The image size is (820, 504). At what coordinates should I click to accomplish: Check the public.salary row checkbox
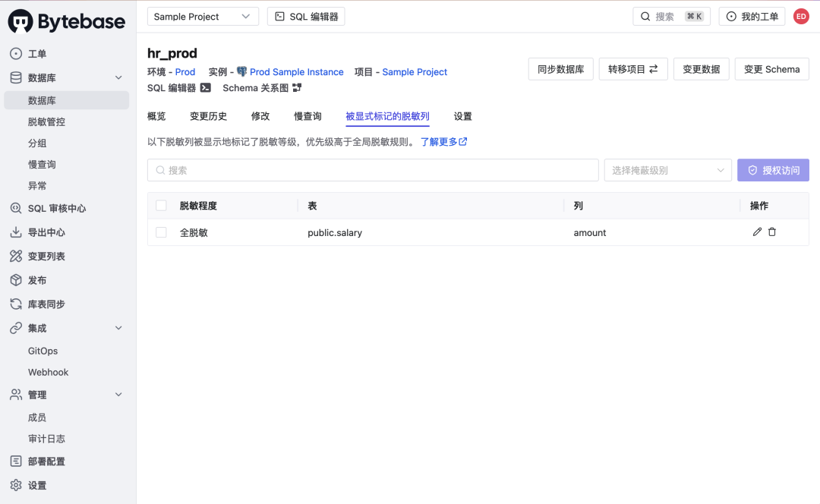point(161,232)
